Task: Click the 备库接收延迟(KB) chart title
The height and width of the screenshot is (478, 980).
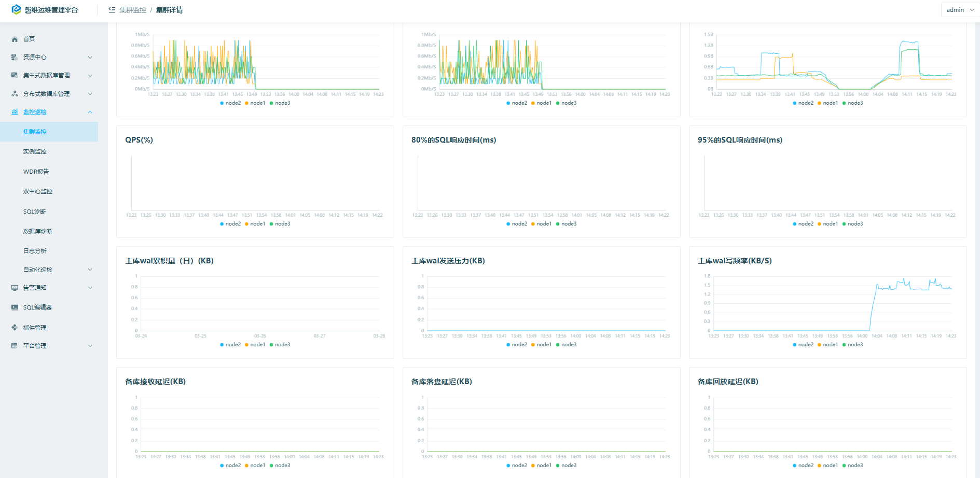Action: tap(155, 382)
